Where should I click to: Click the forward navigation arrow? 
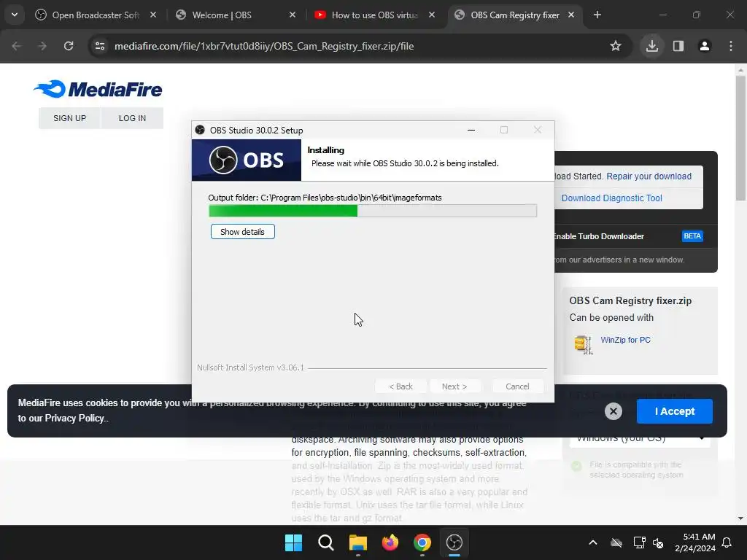tap(42, 46)
